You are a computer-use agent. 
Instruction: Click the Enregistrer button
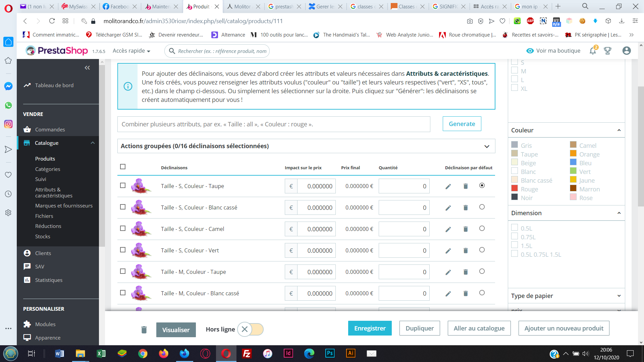370,328
